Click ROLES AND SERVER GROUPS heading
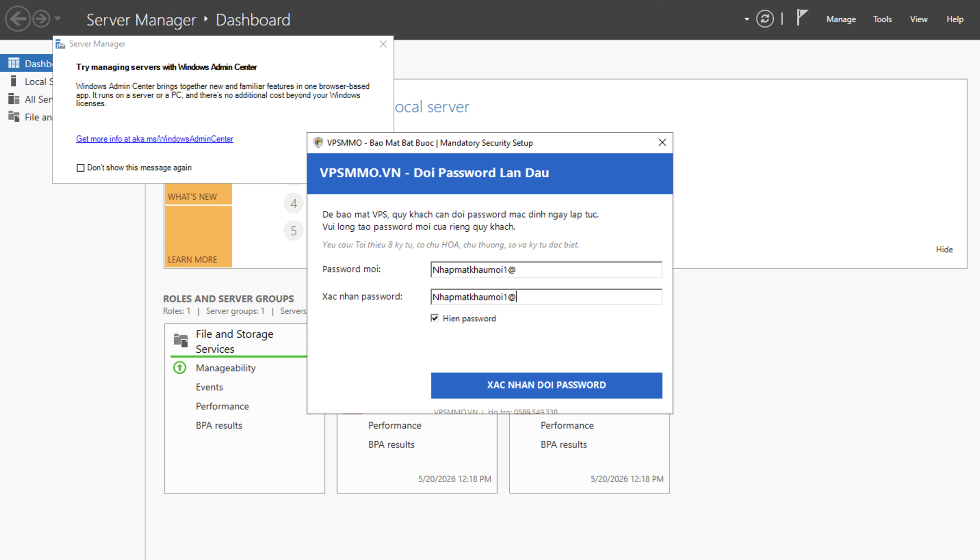The image size is (980, 560). point(228,299)
